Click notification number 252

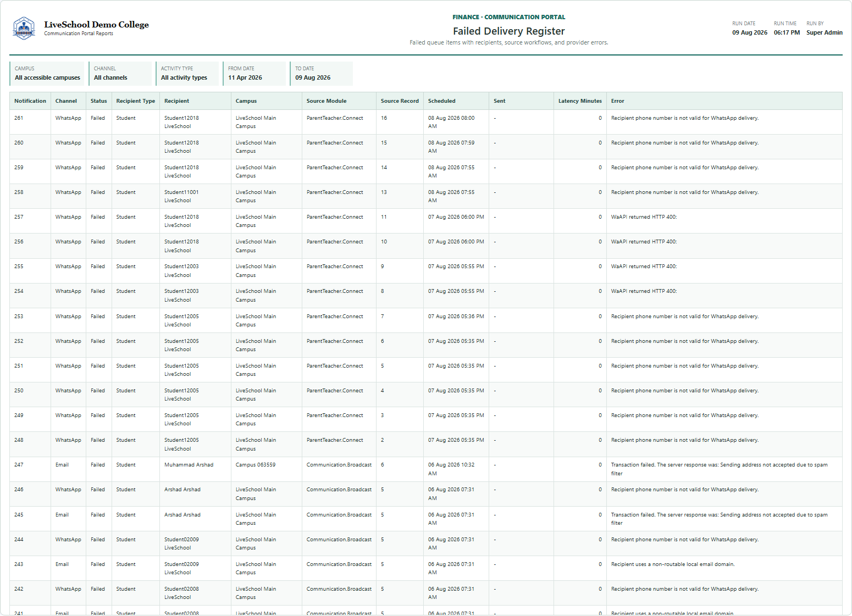pos(19,341)
